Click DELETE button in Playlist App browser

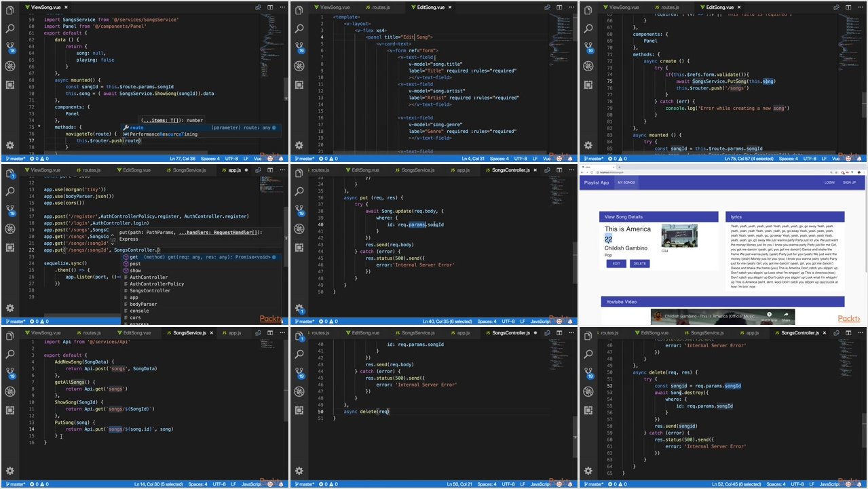(639, 264)
